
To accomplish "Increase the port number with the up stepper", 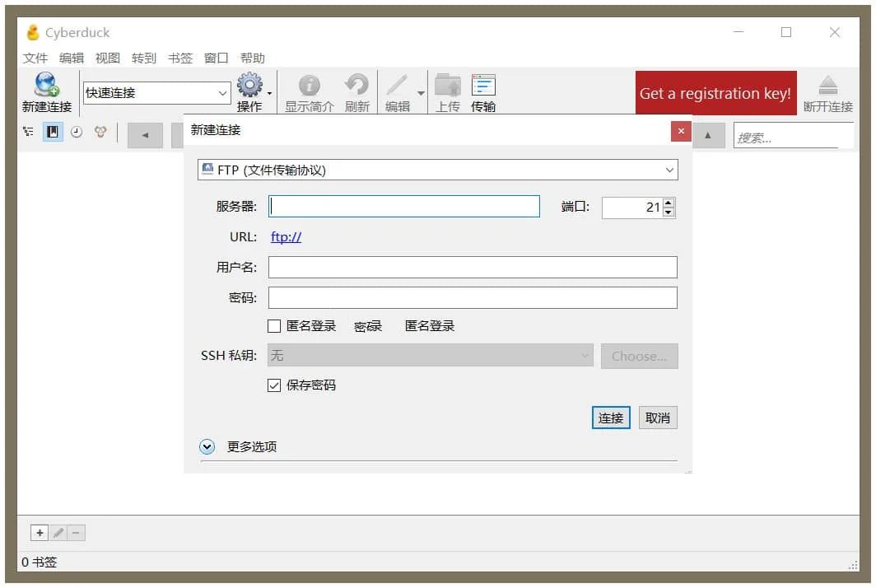I will (669, 203).
